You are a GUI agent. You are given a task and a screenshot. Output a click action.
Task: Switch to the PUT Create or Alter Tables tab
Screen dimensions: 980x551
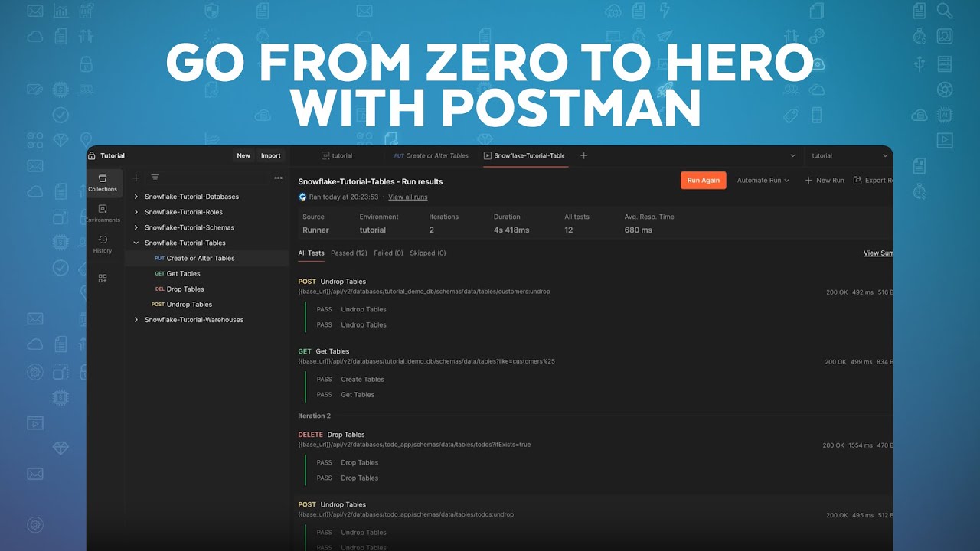[431, 155]
